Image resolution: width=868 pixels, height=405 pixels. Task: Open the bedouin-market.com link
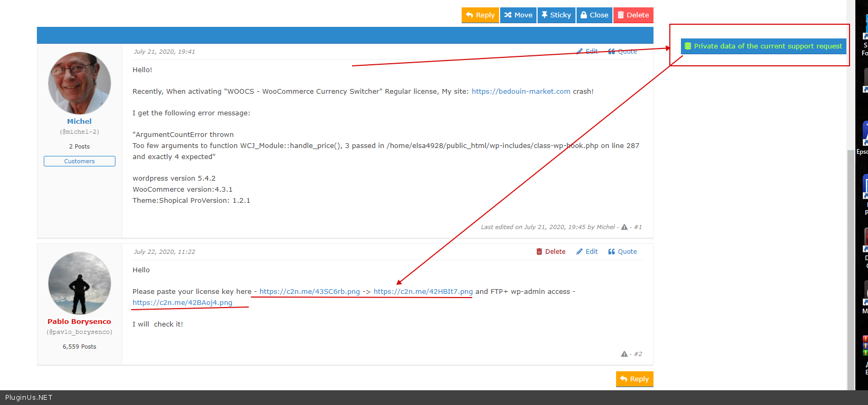(x=521, y=92)
